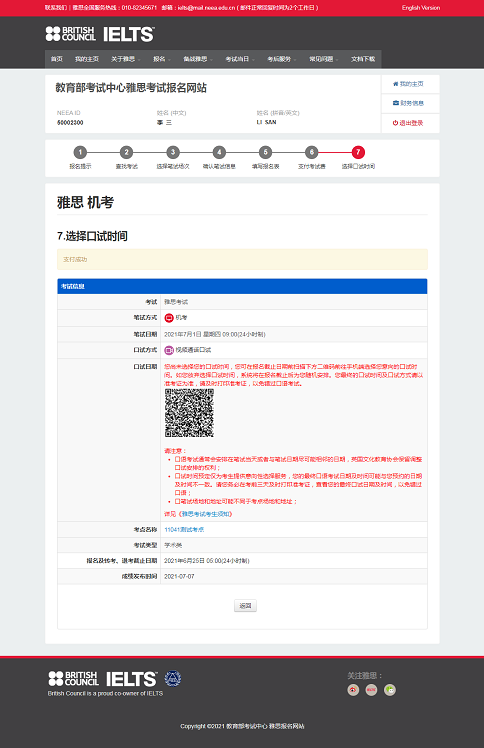Image resolution: width=484 pixels, height=748 pixels.
Task: Open the 雅思考试考生须知 link
Action: click(206, 514)
